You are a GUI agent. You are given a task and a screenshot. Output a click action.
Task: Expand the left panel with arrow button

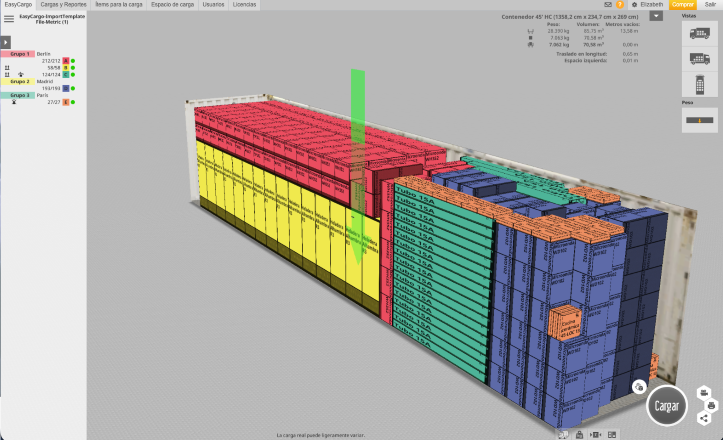(x=6, y=42)
